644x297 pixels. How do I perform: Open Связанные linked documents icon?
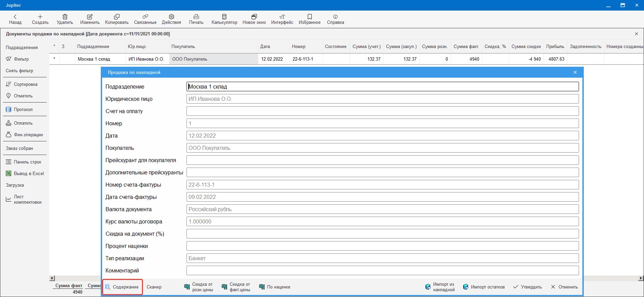pyautogui.click(x=145, y=19)
